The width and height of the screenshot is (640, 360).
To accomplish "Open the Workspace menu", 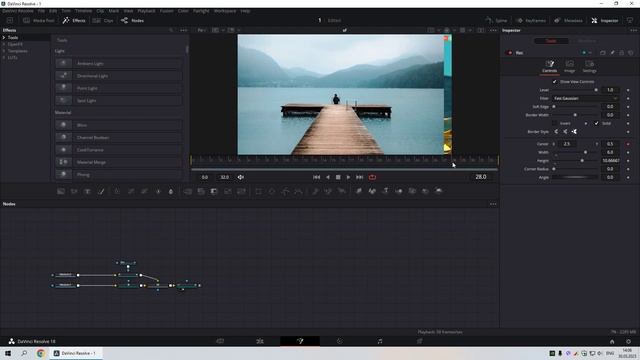I will 225,11.
